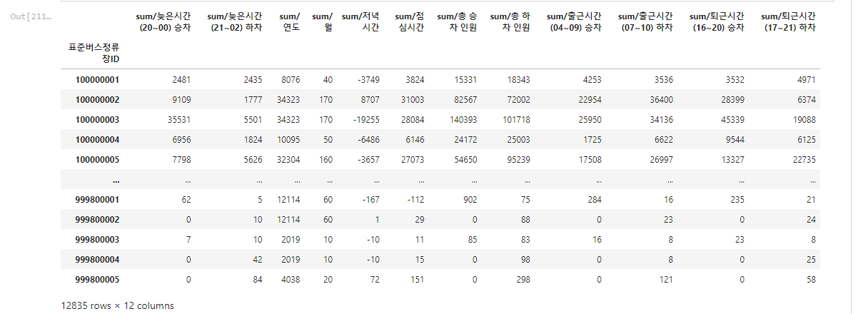Select row index 100000002
This screenshot has width=868, height=314.
pyautogui.click(x=97, y=99)
